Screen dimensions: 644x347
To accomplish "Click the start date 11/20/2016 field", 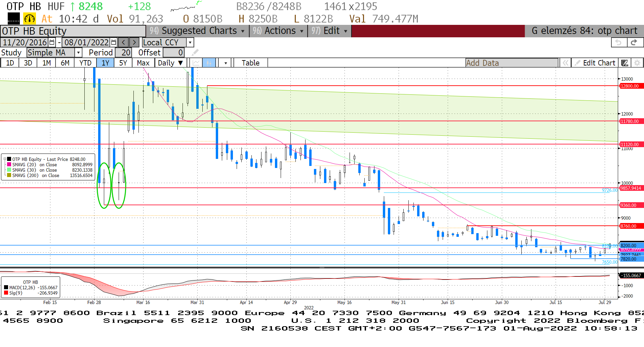I will (x=25, y=42).
